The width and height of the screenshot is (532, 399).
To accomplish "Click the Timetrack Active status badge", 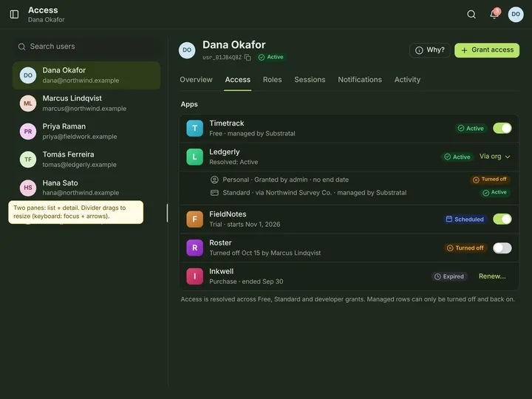I will [471, 129].
